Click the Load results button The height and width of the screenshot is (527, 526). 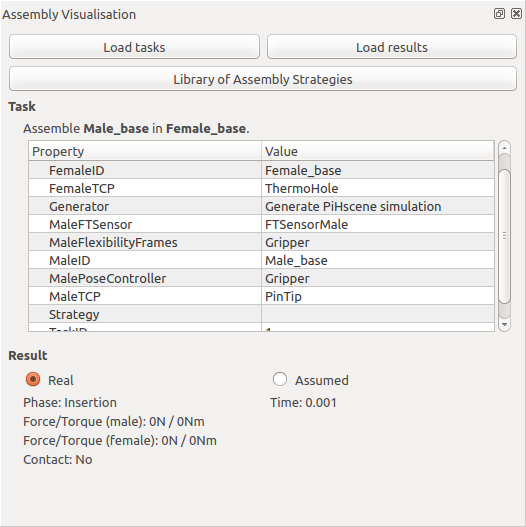392,47
